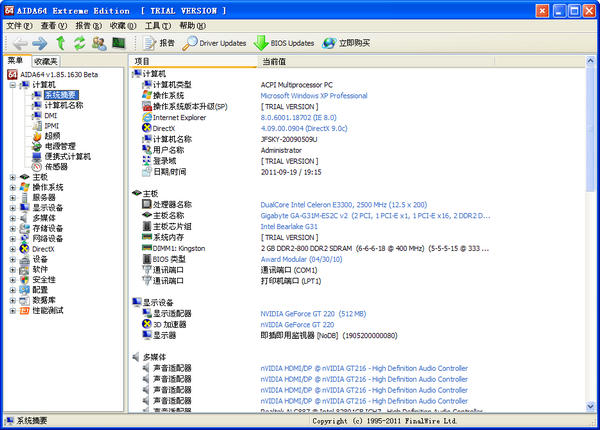
Task: Switch to the 菜单 tab
Action: coord(15,60)
